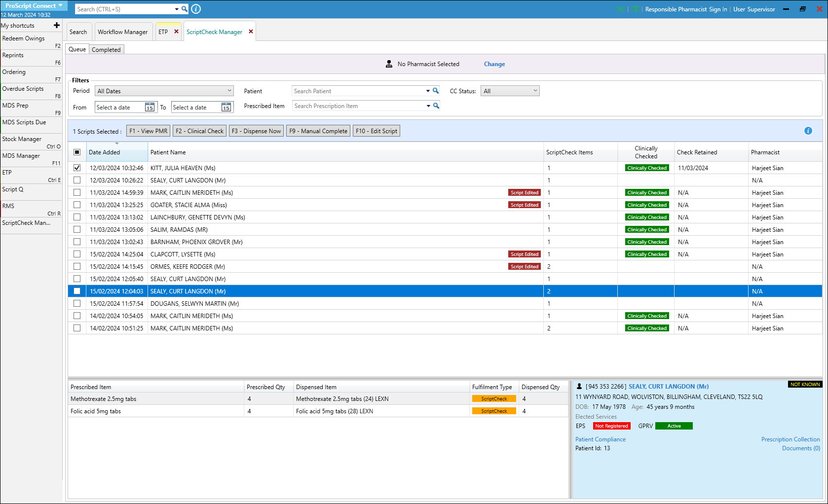This screenshot has width=828, height=504.
Task: Open the Script Q shortcut
Action: click(x=31, y=192)
